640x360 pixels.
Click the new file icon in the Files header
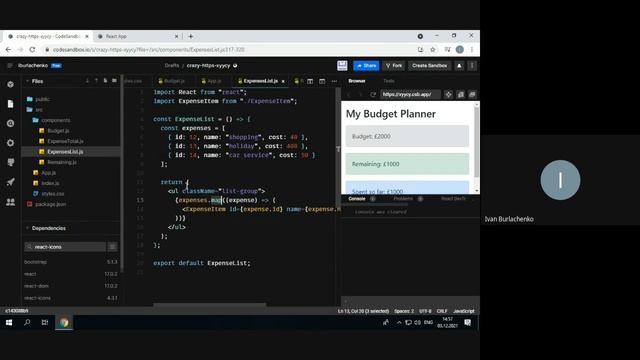(x=105, y=81)
